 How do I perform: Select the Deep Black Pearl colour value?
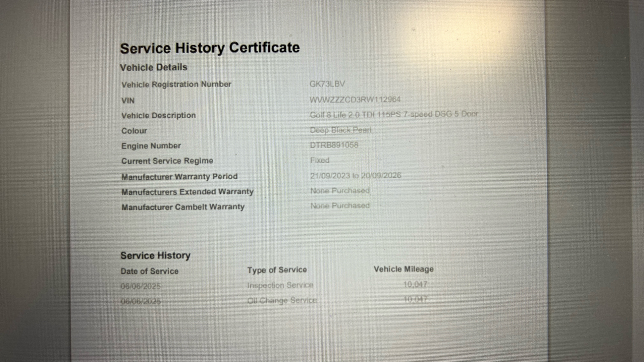340,130
